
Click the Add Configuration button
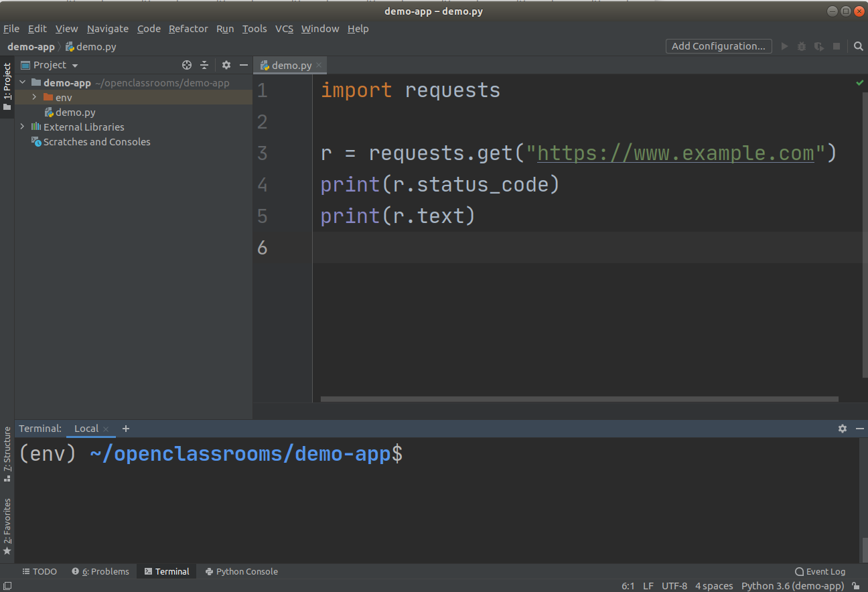(x=718, y=46)
